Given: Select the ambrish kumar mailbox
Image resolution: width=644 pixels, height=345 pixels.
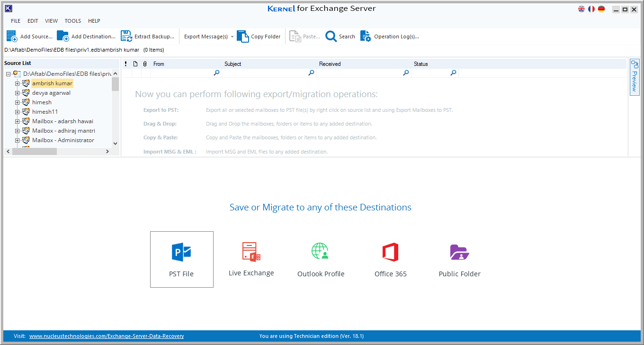Looking at the screenshot, I should (x=53, y=83).
